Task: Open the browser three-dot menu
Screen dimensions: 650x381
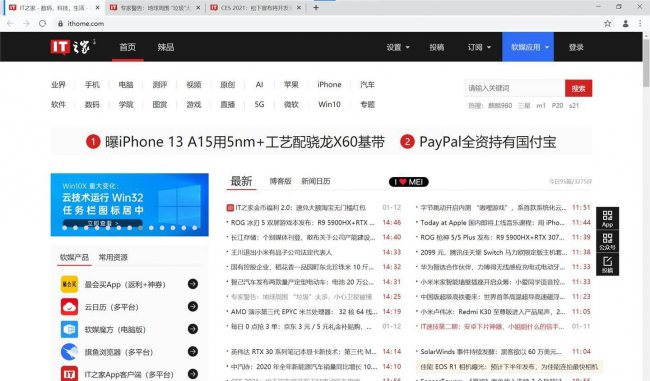Action: point(640,24)
